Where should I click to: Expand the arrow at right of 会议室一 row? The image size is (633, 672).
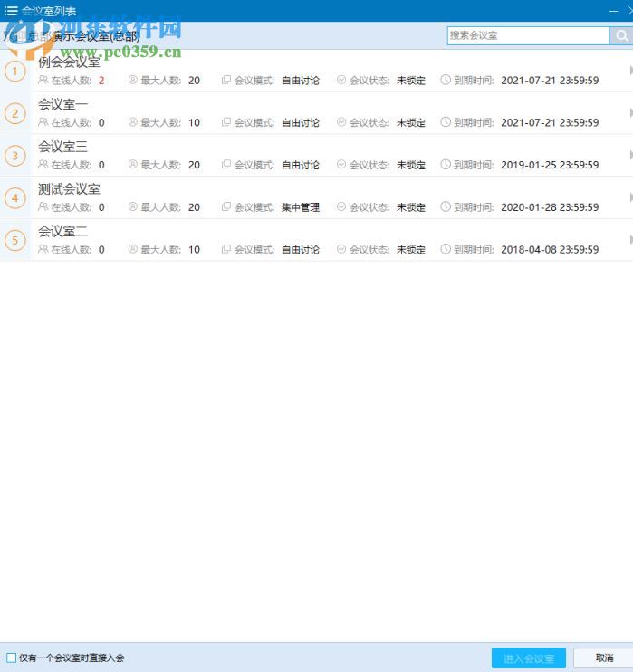(631, 112)
